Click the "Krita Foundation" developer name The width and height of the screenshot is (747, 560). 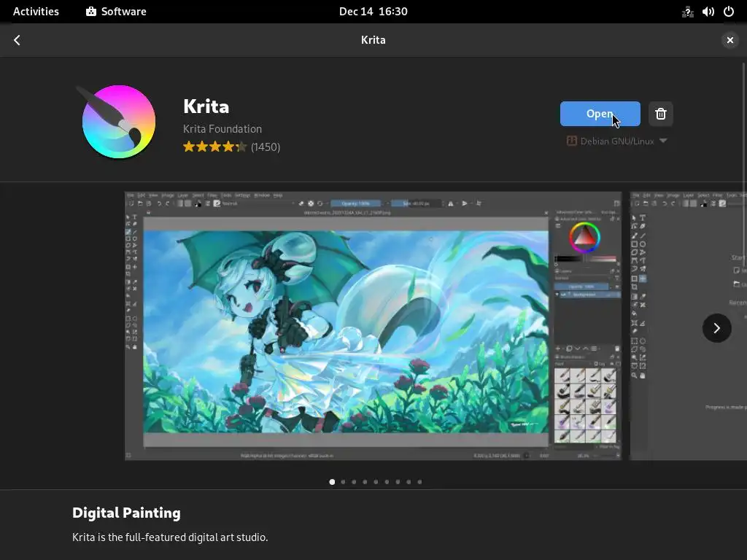point(222,129)
